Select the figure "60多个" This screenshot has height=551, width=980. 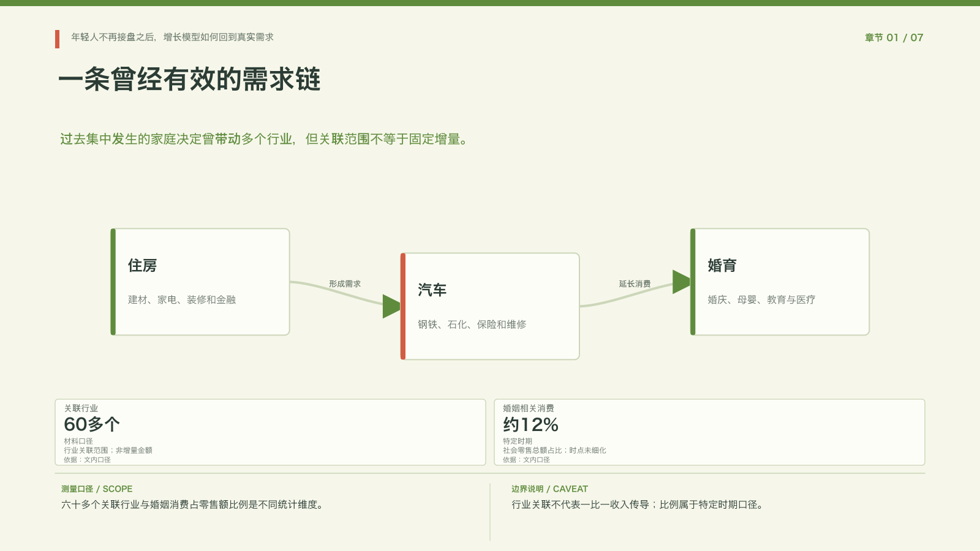pyautogui.click(x=92, y=424)
